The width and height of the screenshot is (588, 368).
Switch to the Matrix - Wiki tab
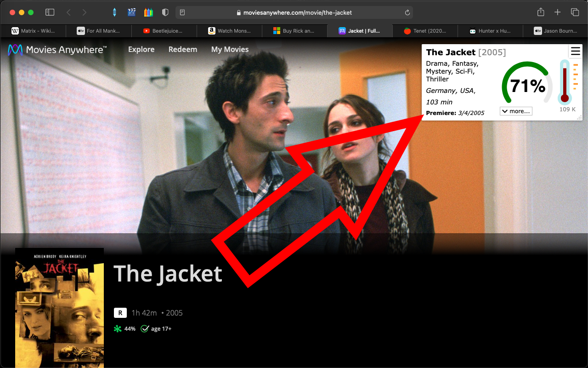click(x=33, y=31)
